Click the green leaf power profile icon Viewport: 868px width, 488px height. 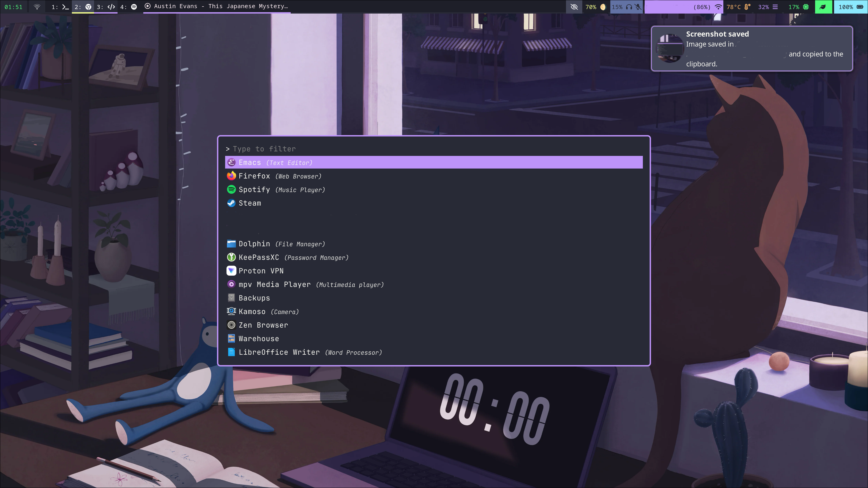tap(823, 7)
